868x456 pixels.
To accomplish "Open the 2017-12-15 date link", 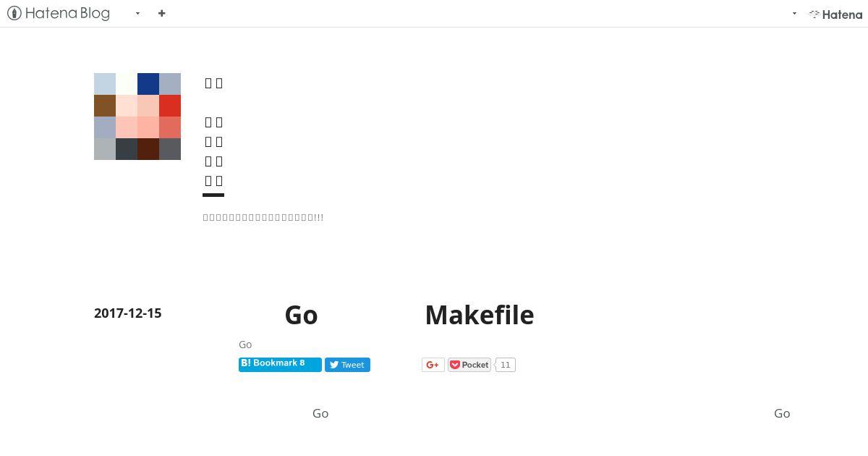I will [x=128, y=313].
